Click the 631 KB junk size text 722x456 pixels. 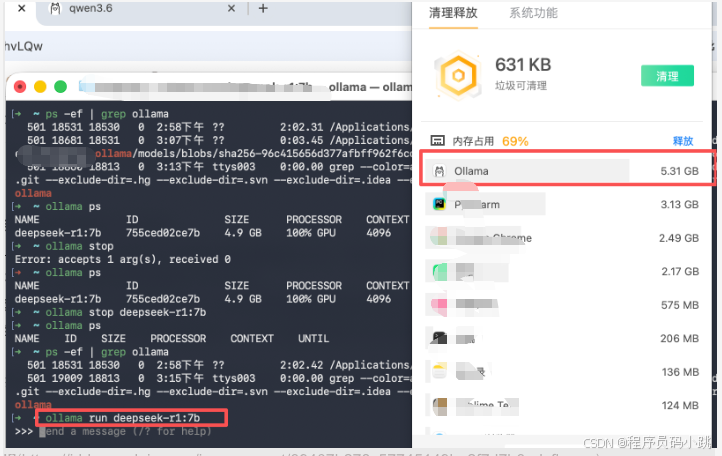pyautogui.click(x=523, y=65)
